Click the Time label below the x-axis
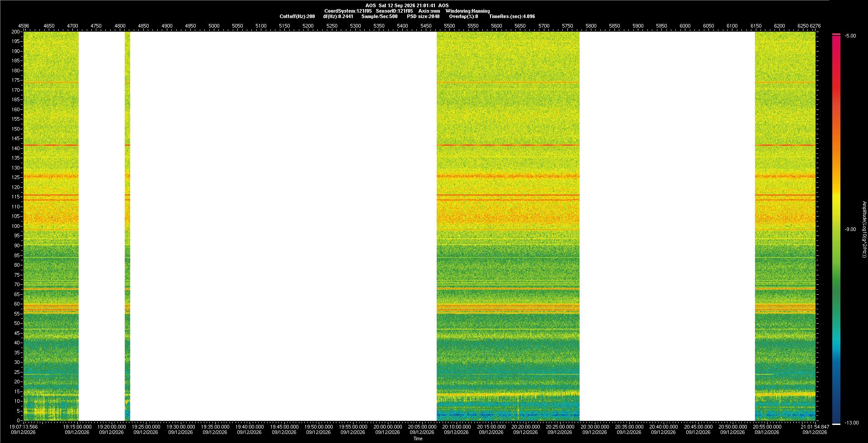Image resolution: width=868 pixels, height=443 pixels. tap(418, 438)
